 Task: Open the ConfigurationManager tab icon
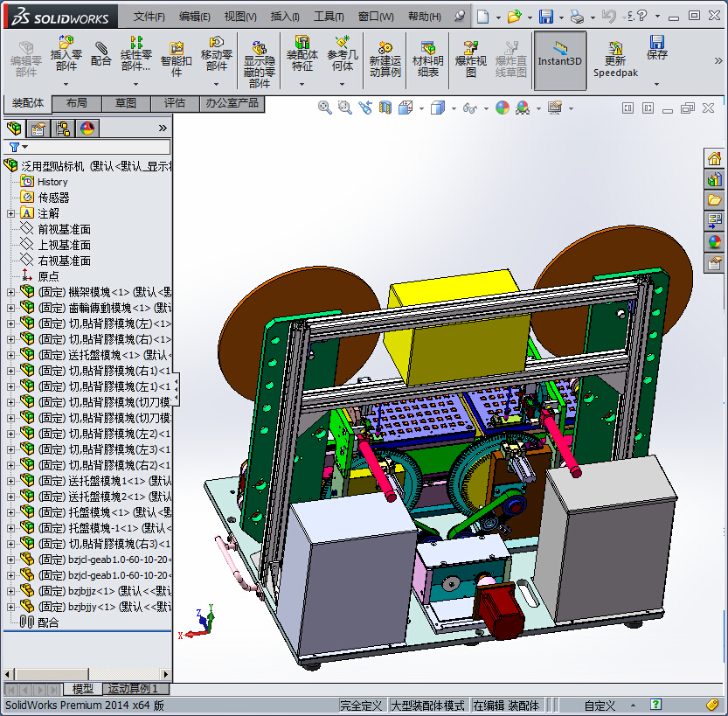point(63,129)
